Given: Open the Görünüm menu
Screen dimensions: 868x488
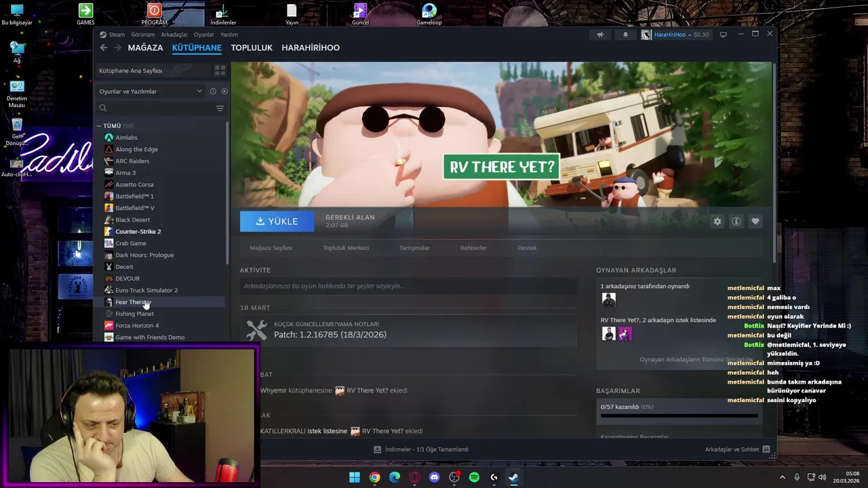Looking at the screenshot, I should click(143, 35).
